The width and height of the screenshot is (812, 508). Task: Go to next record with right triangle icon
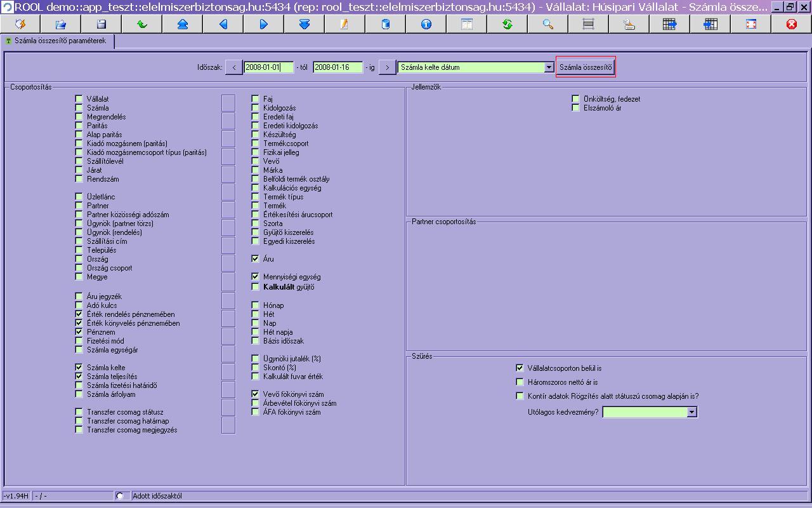(264, 24)
